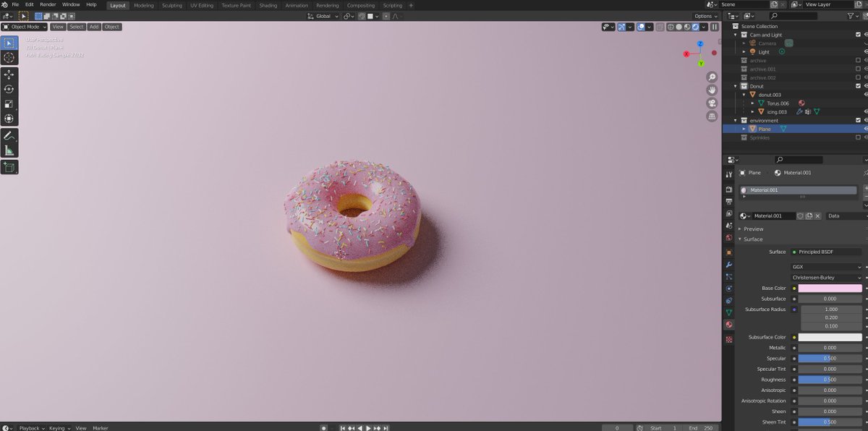Open the Options button in viewport header
This screenshot has width=868, height=431.
[x=705, y=16]
